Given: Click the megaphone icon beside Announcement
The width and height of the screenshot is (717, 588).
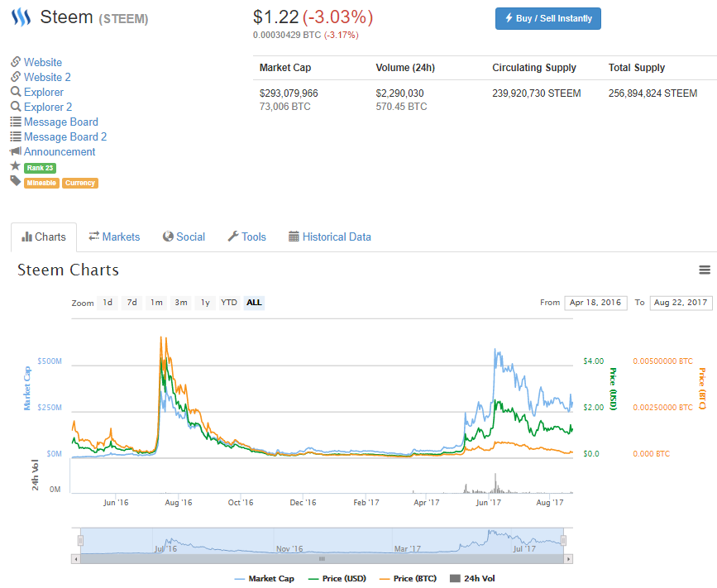Looking at the screenshot, I should pyautogui.click(x=16, y=151).
